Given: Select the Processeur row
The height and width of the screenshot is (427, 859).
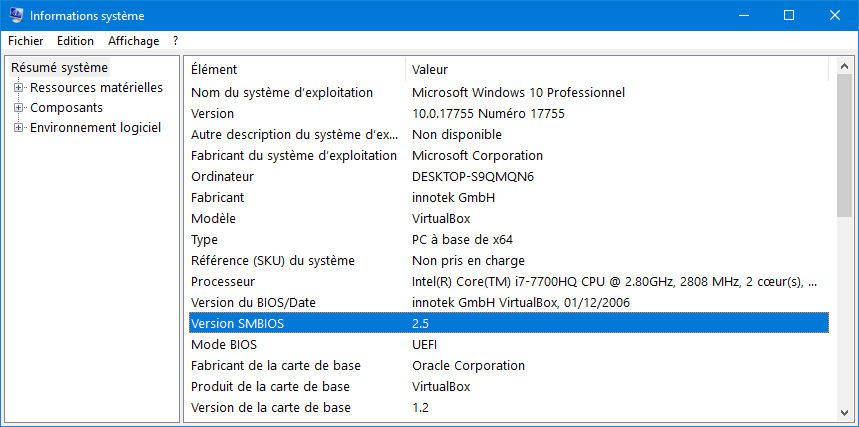Looking at the screenshot, I should tap(509, 282).
